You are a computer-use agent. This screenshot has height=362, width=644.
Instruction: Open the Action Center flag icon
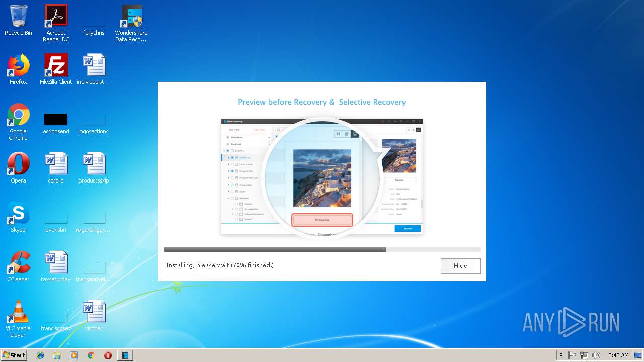tap(572, 355)
